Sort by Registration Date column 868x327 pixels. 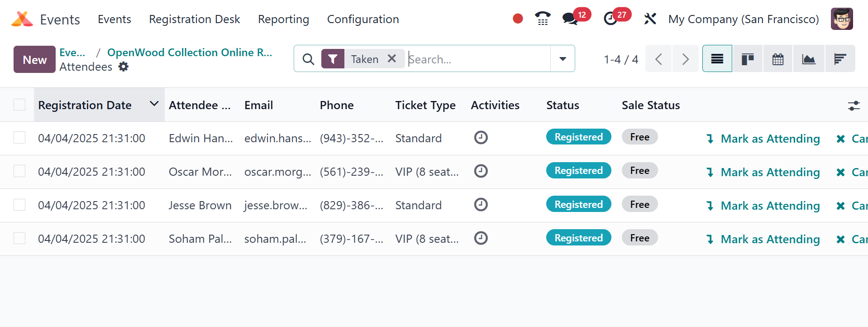[x=85, y=105]
